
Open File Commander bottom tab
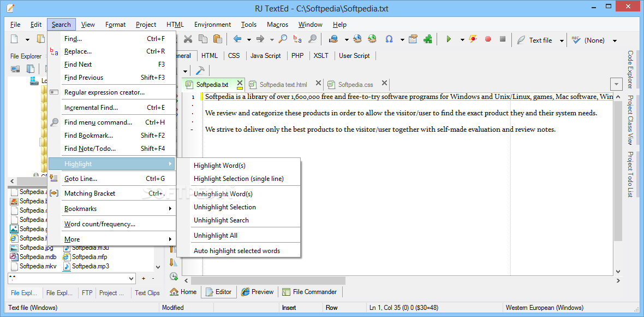(x=310, y=292)
